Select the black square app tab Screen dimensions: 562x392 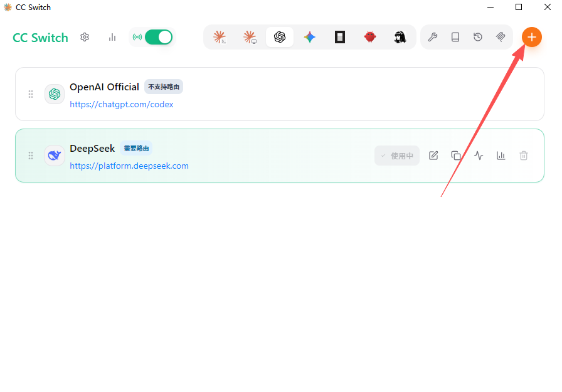click(x=340, y=37)
